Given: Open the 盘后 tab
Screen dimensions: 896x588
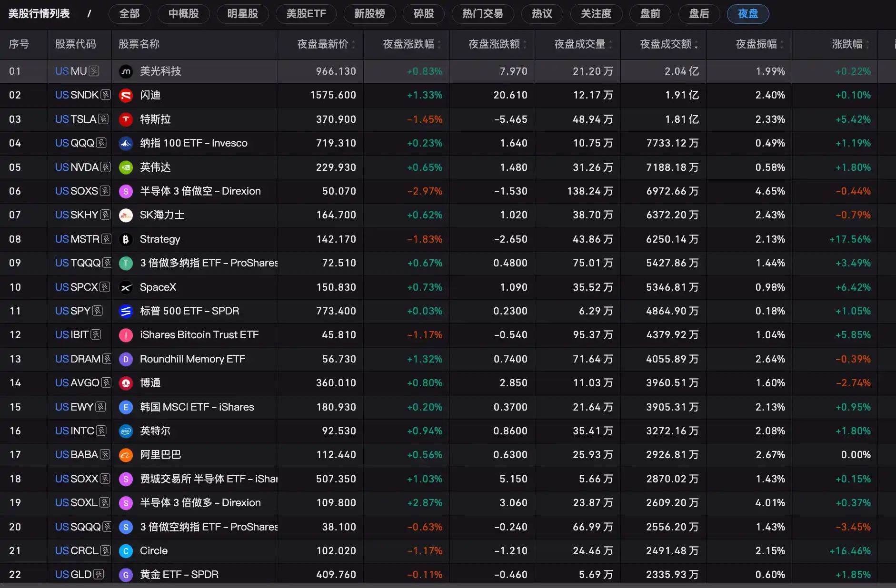Looking at the screenshot, I should (699, 14).
